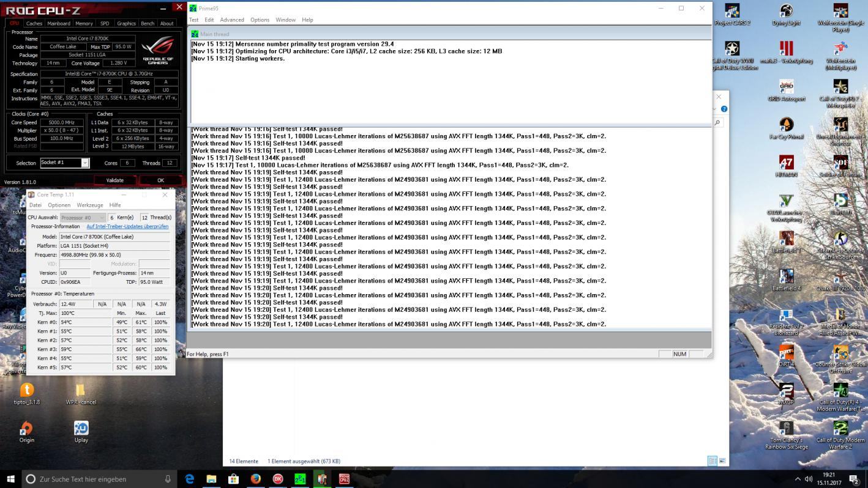Switch to large icons view in Explorer
Viewport: 868px width, 488px height.
point(722,461)
